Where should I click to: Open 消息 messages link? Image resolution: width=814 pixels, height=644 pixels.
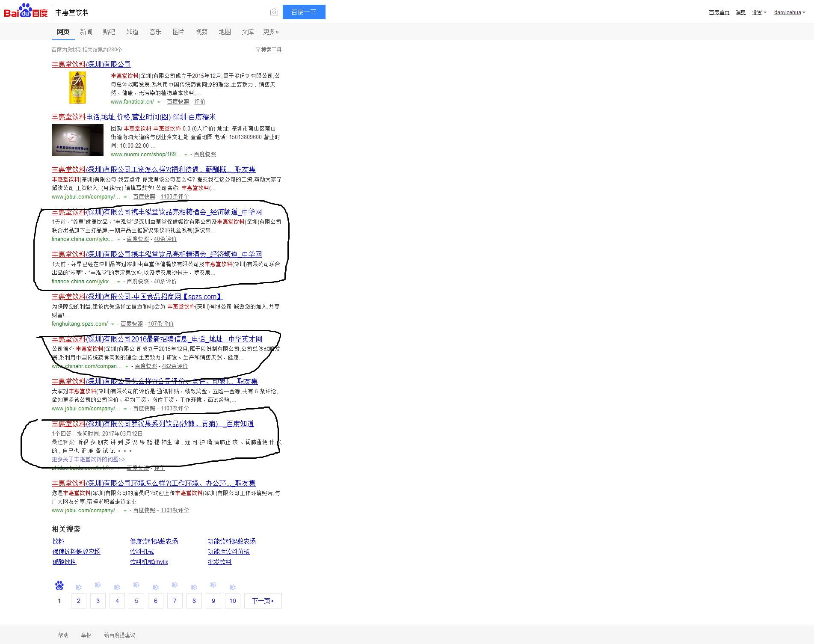click(x=740, y=12)
